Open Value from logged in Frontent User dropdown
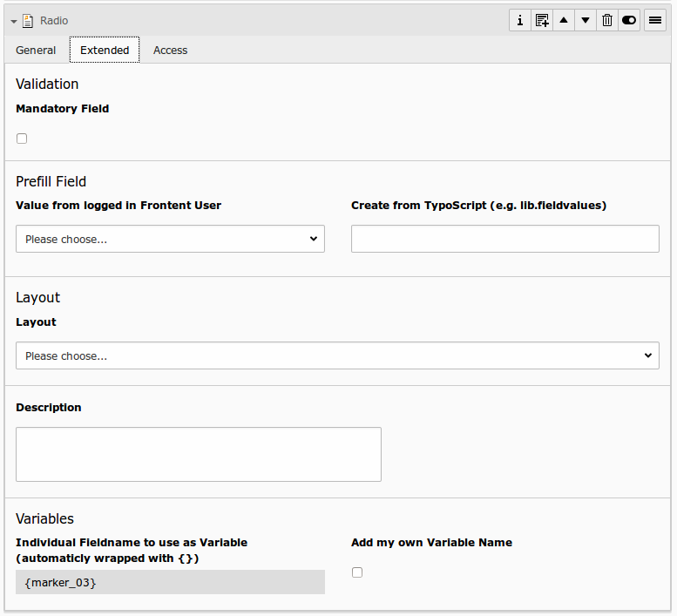The image size is (677, 616). click(170, 239)
